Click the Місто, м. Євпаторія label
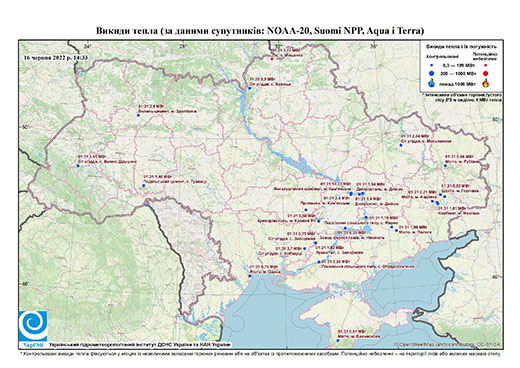Screen dimensions: 520x368 click(359, 336)
